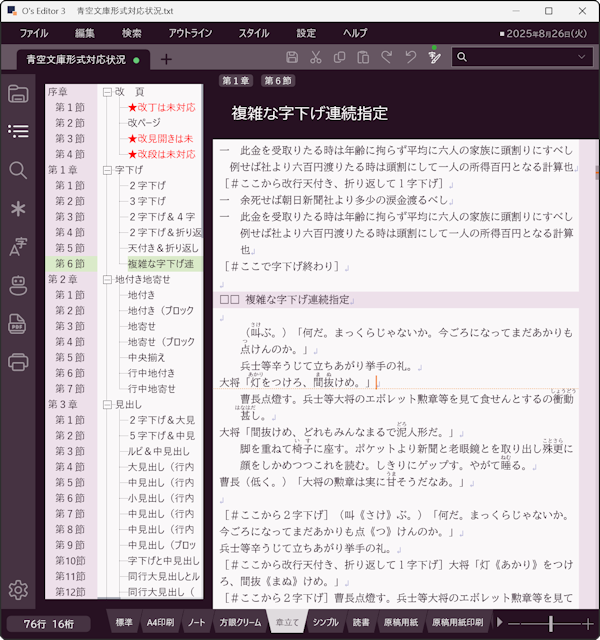This screenshot has height=640, width=600.
Task: Click the printer icon in sidebar
Action: [x=17, y=361]
